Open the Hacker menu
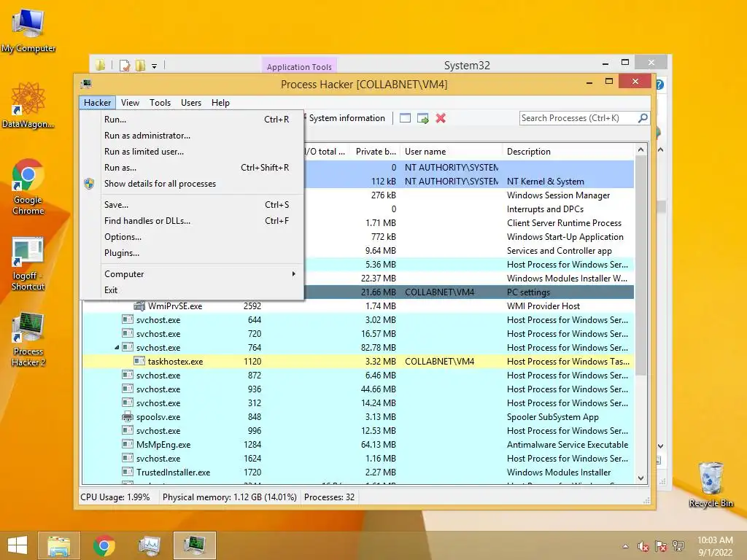 pyautogui.click(x=97, y=102)
